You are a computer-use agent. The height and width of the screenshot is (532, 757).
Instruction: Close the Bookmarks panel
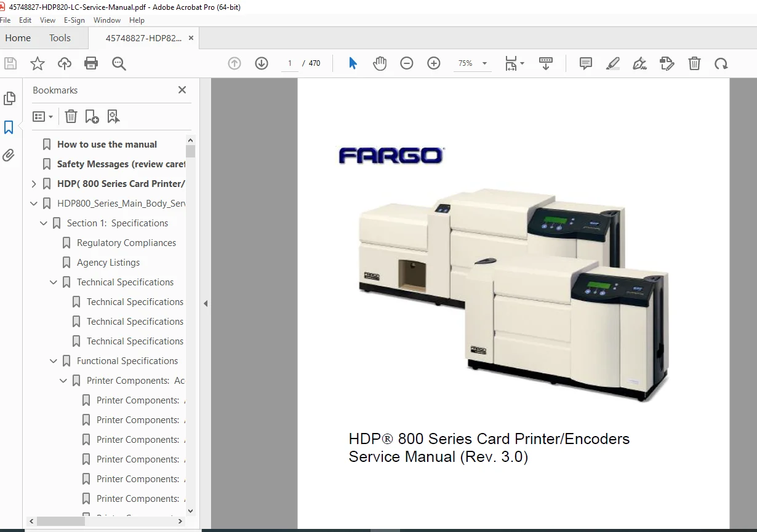pos(182,90)
